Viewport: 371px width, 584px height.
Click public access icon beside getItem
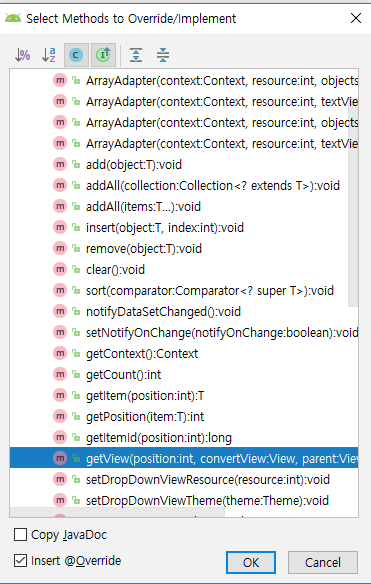[x=76, y=395]
